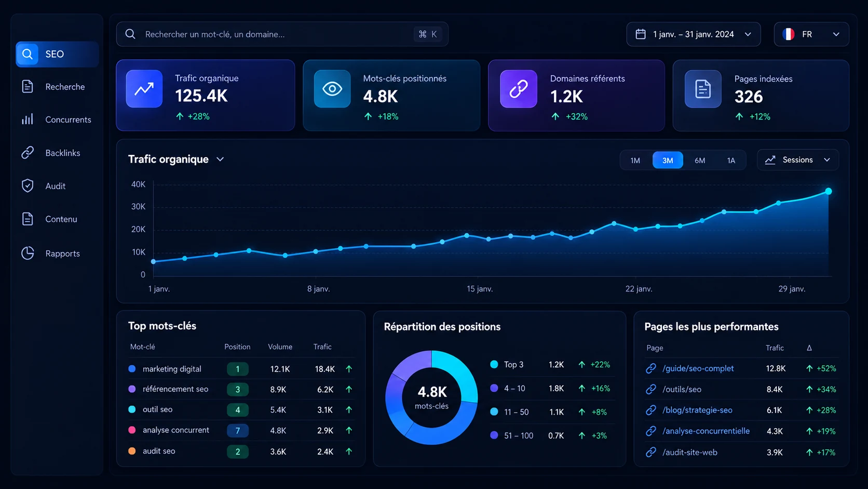Click the orange dot beside audit seo
868x489 pixels.
coord(132,451)
